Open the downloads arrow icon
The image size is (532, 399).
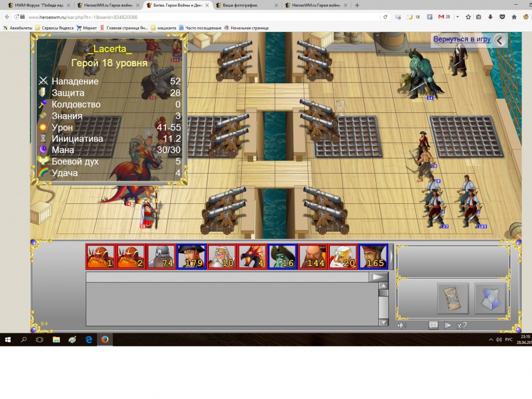(x=490, y=17)
